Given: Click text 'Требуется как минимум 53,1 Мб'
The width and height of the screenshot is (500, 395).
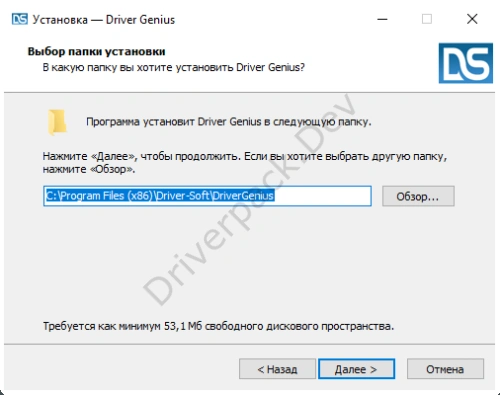Looking at the screenshot, I should pyautogui.click(x=122, y=326).
